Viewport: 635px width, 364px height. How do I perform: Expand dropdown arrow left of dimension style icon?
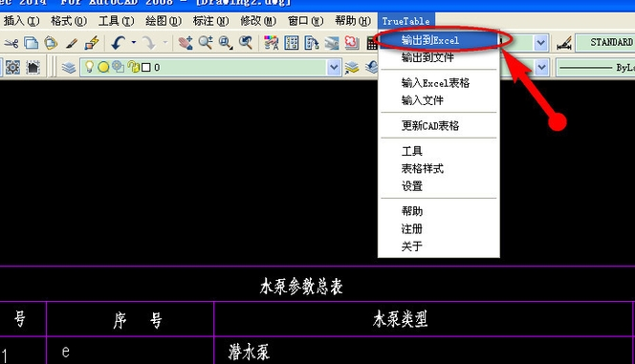540,43
